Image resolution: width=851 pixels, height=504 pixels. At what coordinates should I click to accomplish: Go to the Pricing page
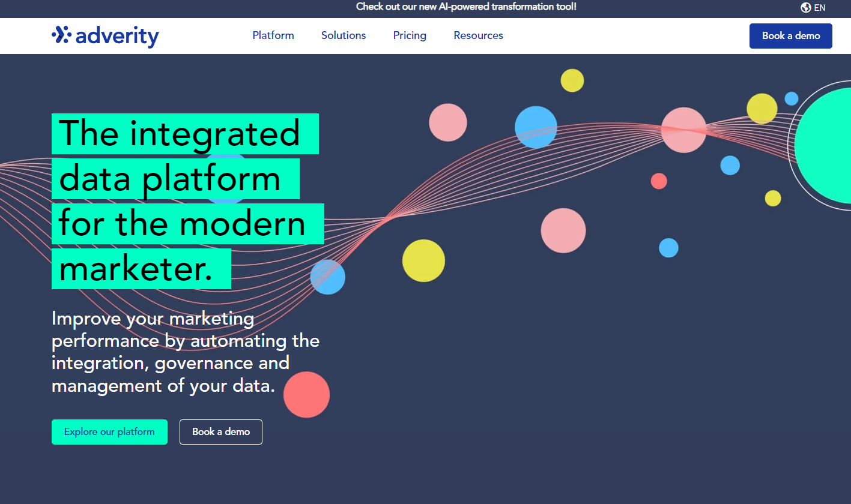(410, 35)
